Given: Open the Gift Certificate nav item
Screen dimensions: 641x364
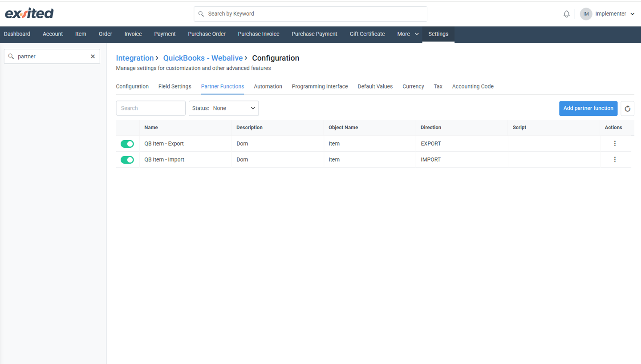Looking at the screenshot, I should [x=367, y=34].
